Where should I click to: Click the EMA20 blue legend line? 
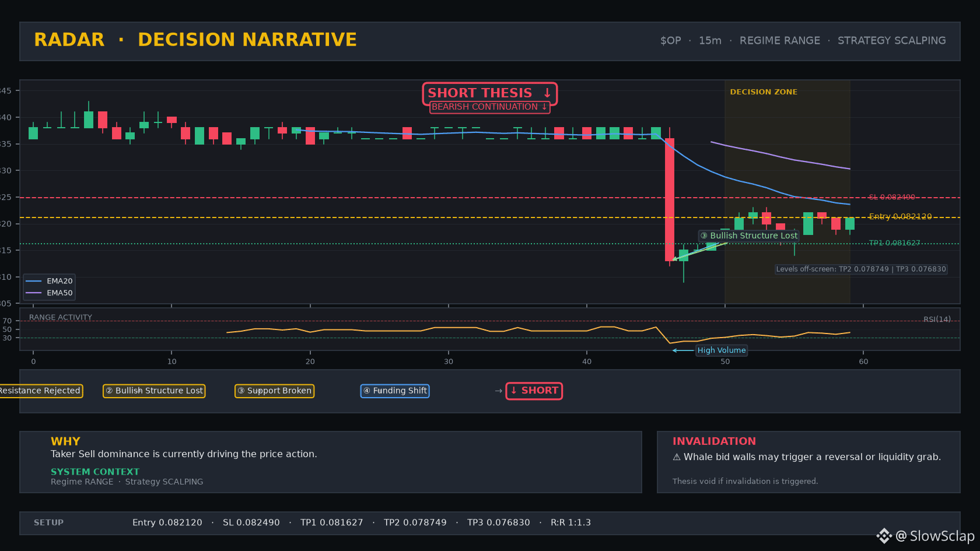click(34, 281)
